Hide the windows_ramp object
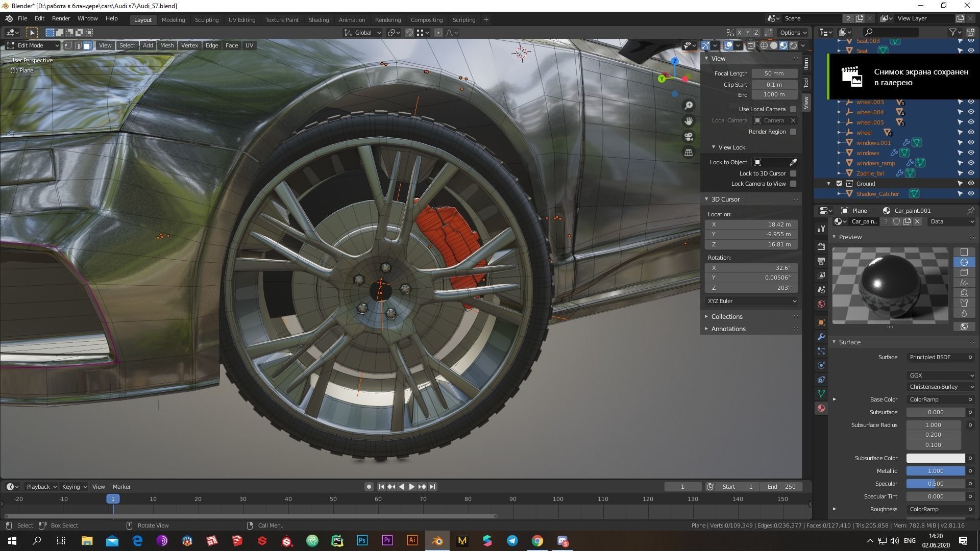 (971, 163)
